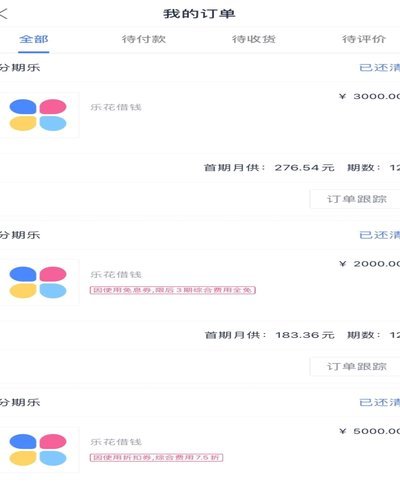Viewport: 400px width, 484px height.
Task: Select the ¥5000.00 order amount
Action: (x=370, y=431)
